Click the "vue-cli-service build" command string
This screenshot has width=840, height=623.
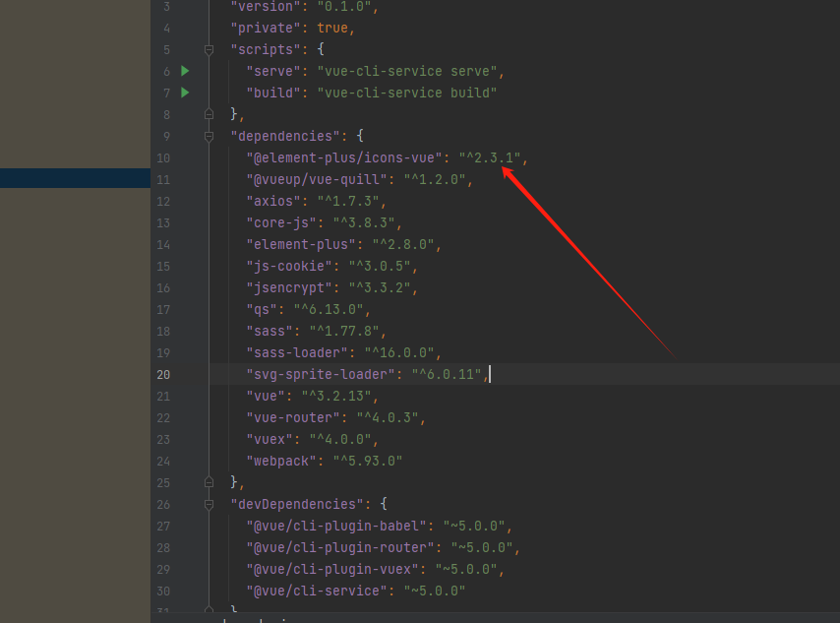coord(407,93)
